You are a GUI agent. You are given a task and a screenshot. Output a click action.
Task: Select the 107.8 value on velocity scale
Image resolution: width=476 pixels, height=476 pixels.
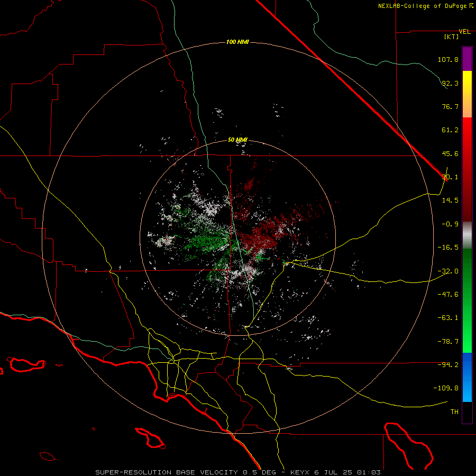448,59
